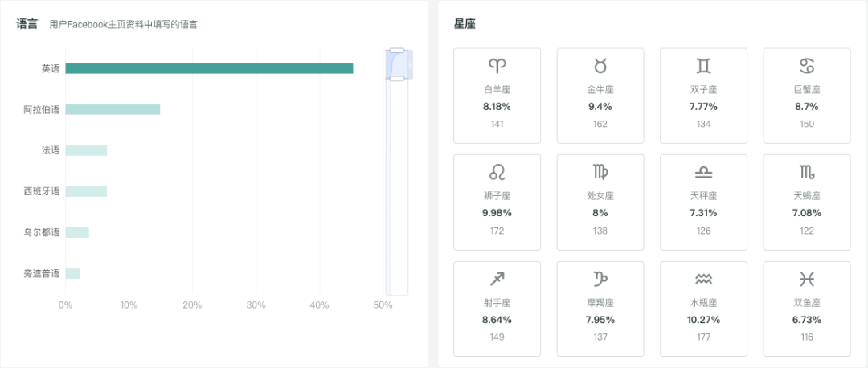Click the Virgo (处女座) zodiac icon
Image resolution: width=868 pixels, height=368 pixels.
click(600, 172)
